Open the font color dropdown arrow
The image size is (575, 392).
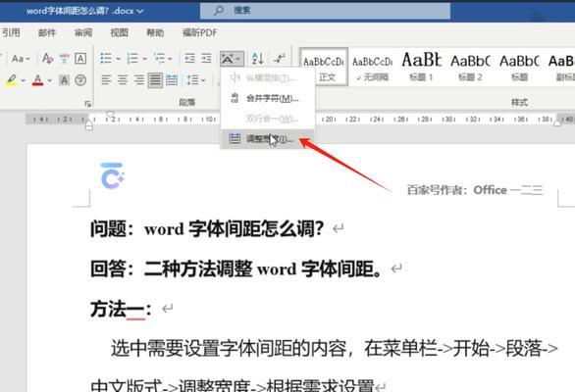(49, 80)
